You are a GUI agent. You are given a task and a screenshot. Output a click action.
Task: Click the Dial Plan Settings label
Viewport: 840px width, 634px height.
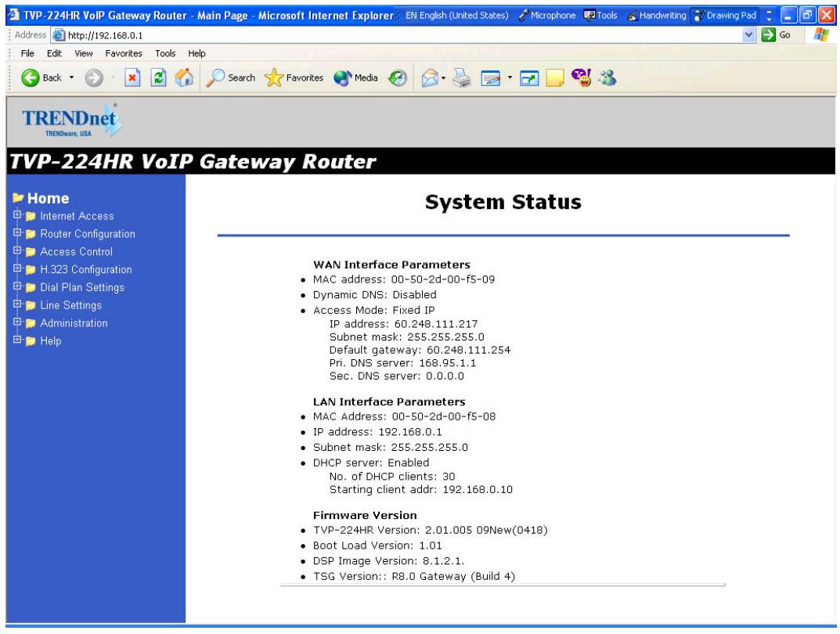(x=82, y=287)
